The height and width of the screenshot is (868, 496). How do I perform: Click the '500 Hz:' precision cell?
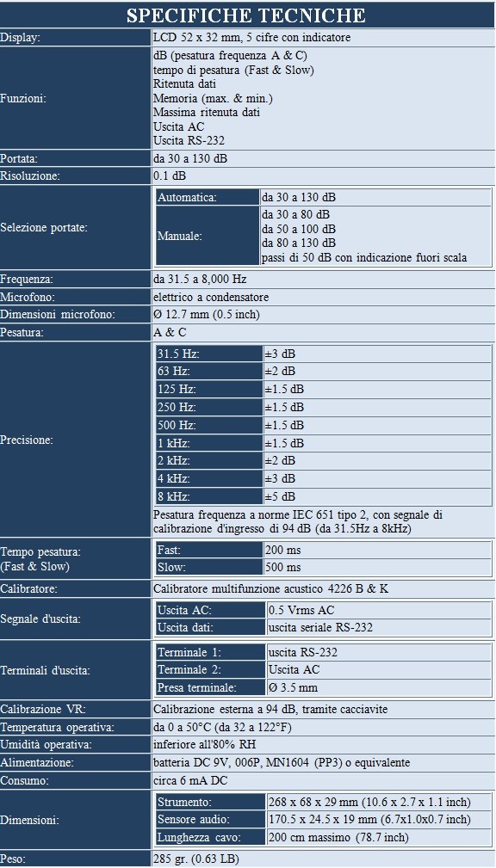point(209,425)
